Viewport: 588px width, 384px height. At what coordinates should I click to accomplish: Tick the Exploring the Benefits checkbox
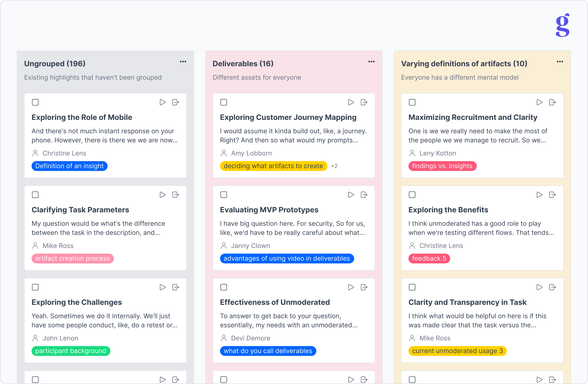(412, 195)
